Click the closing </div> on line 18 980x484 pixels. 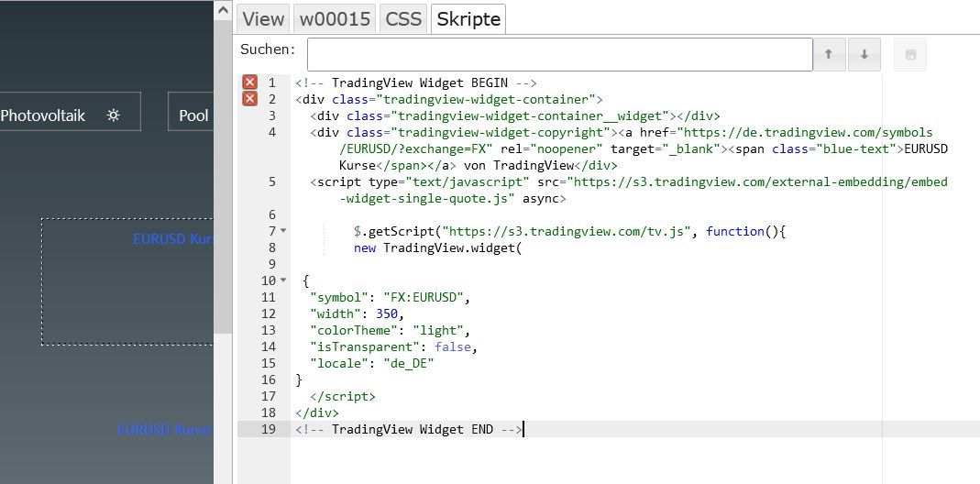pos(317,412)
